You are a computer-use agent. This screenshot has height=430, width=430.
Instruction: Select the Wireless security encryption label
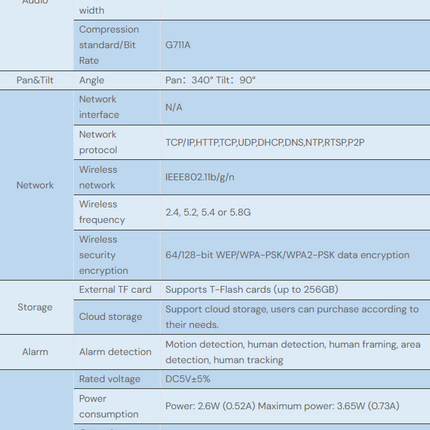103,255
